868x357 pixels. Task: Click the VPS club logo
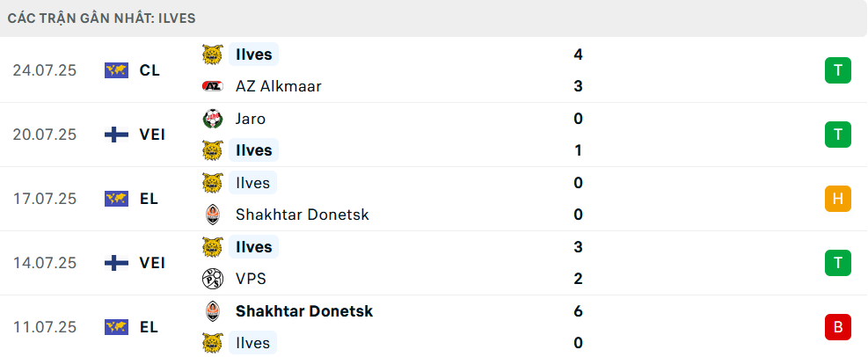[x=213, y=279]
